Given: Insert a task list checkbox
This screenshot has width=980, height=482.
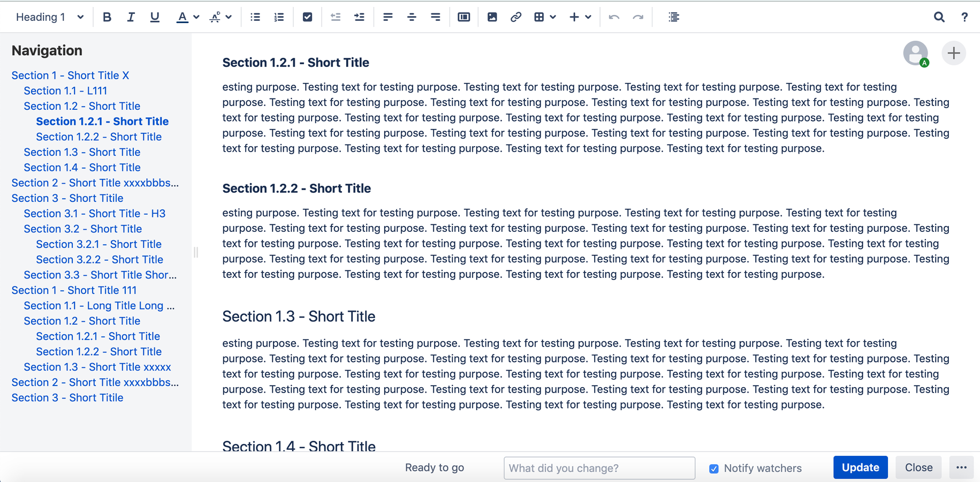Looking at the screenshot, I should (x=307, y=17).
